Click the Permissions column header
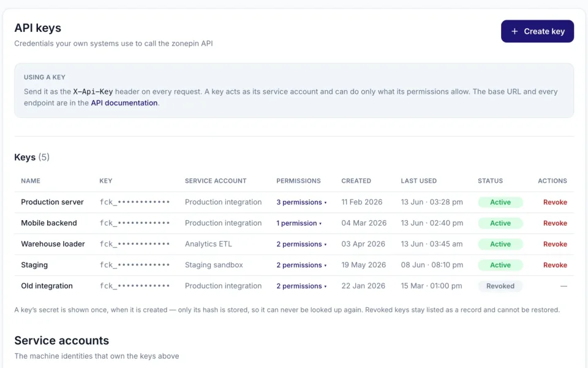The width and height of the screenshot is (588, 368). pos(298,180)
